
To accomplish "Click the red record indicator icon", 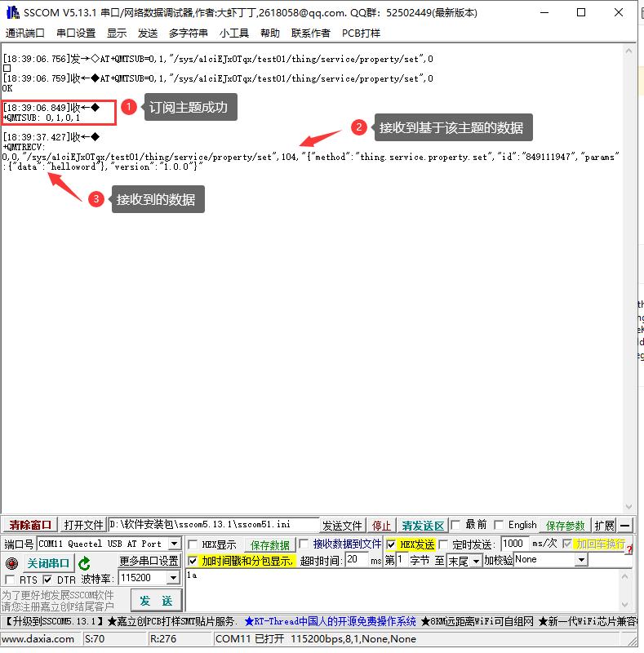I will 11,563.
